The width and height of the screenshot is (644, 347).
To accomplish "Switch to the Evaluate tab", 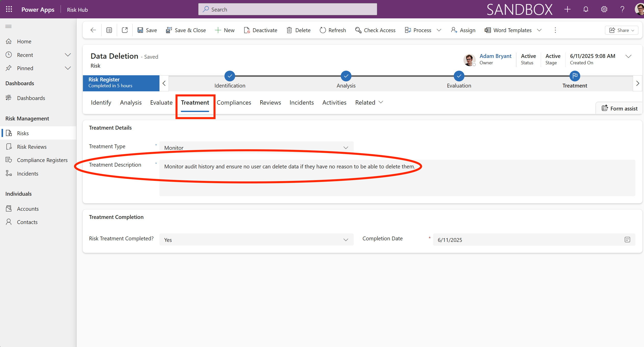I will (x=161, y=102).
